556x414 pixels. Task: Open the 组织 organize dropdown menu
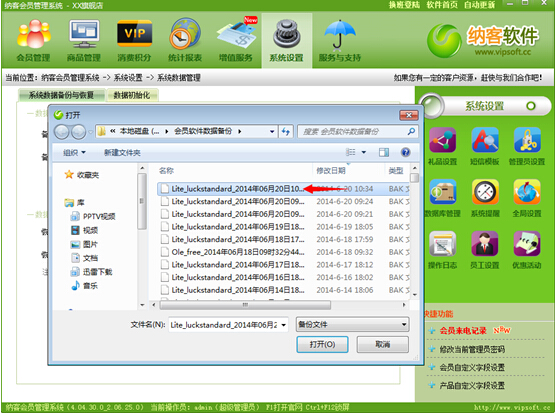(x=74, y=152)
